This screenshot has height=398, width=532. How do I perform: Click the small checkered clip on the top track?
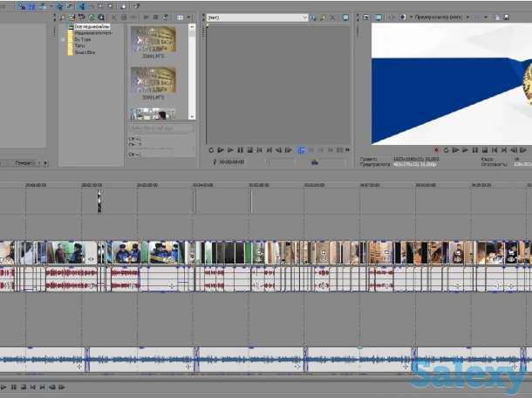point(99,201)
